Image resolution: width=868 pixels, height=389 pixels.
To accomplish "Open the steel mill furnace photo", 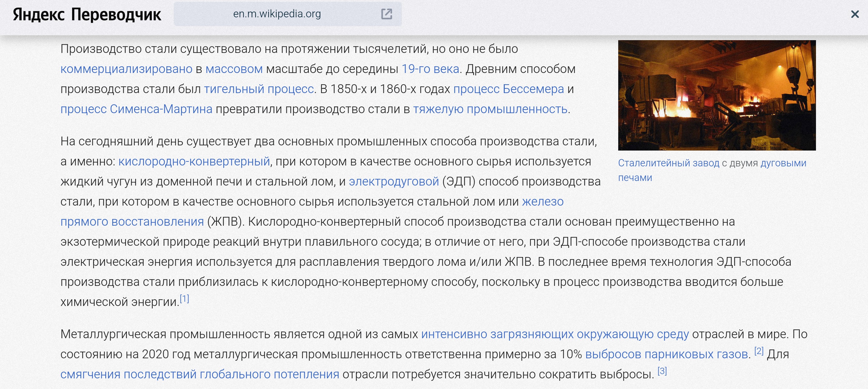I will [x=716, y=95].
